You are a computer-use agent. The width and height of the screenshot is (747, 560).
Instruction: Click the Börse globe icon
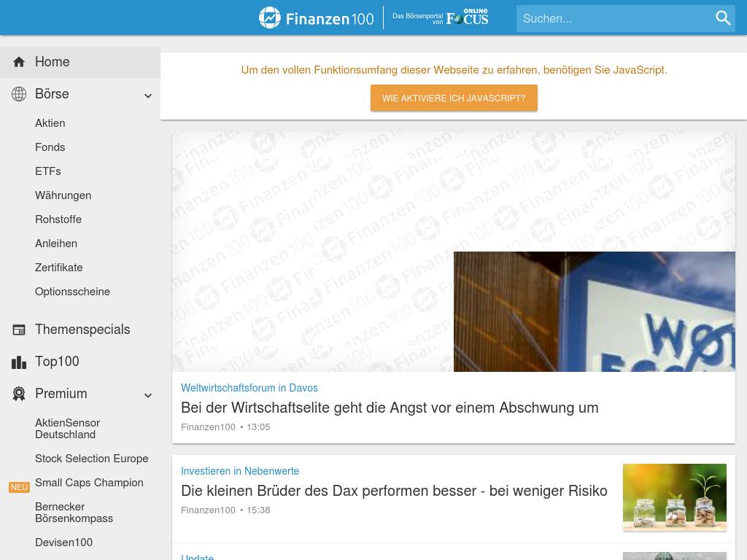[19, 94]
